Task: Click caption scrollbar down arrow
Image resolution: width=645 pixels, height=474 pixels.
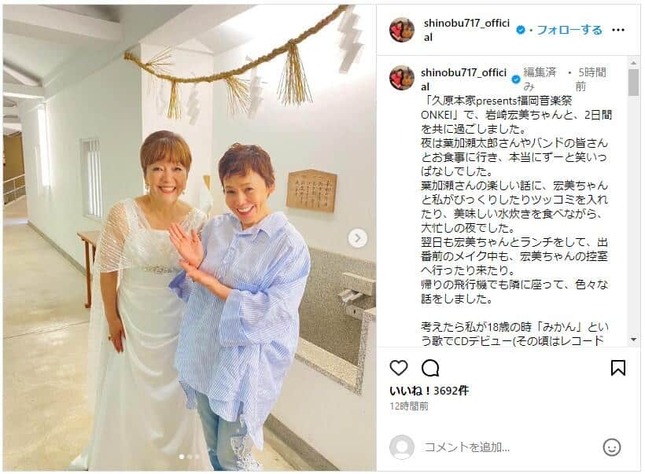Action: click(x=633, y=340)
